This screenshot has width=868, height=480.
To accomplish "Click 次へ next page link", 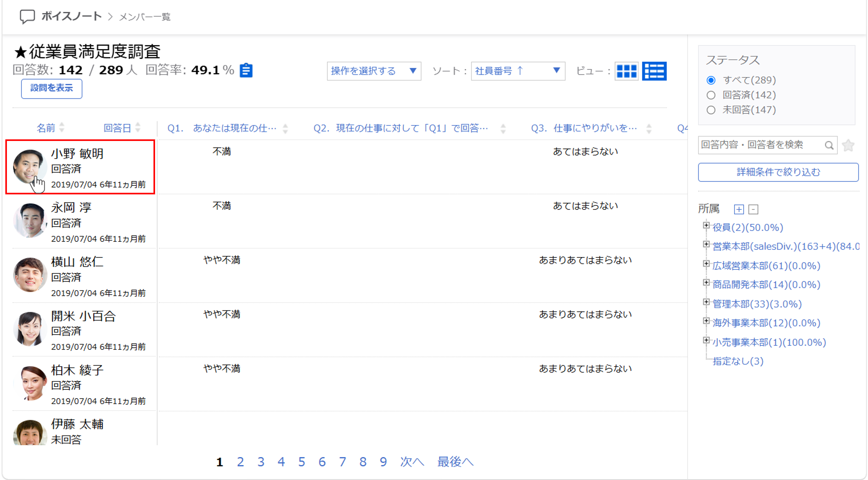I will pos(412,462).
